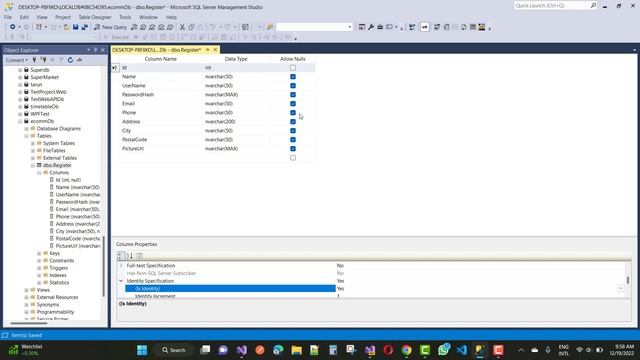Screen dimensions: 640x360
Task: Click the Copy icon next to Cut
Action: pos(191,27)
